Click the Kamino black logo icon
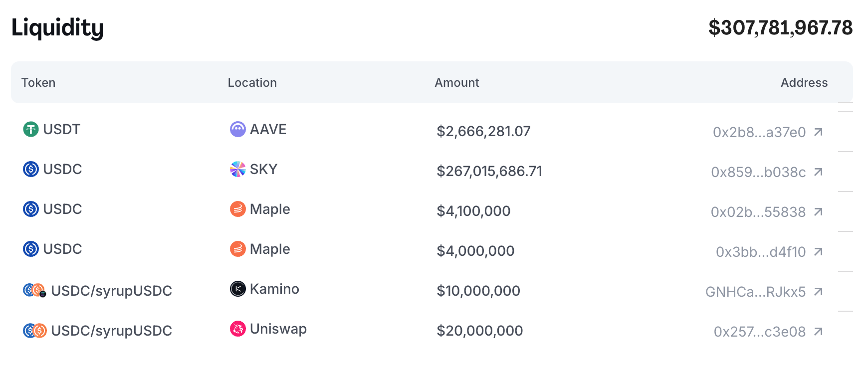This screenshot has width=868, height=383. 237,289
